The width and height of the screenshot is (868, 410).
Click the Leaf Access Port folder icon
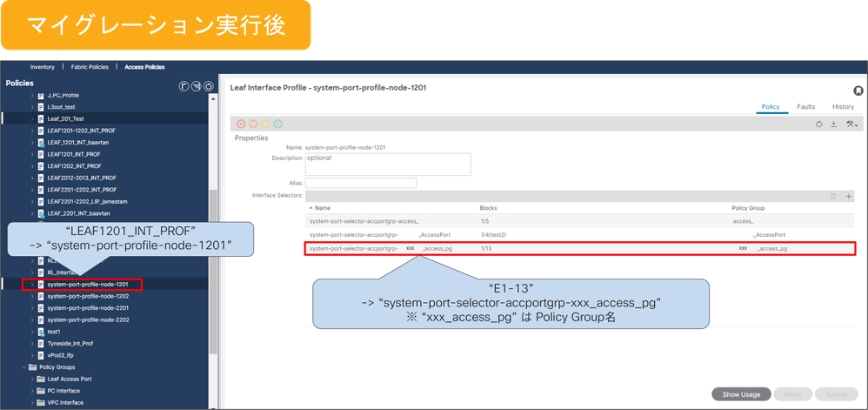point(41,379)
